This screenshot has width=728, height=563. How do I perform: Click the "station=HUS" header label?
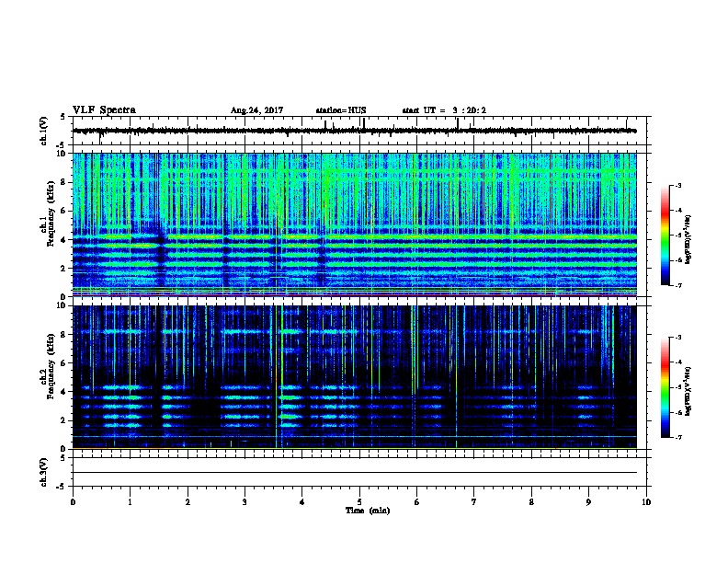pyautogui.click(x=341, y=110)
